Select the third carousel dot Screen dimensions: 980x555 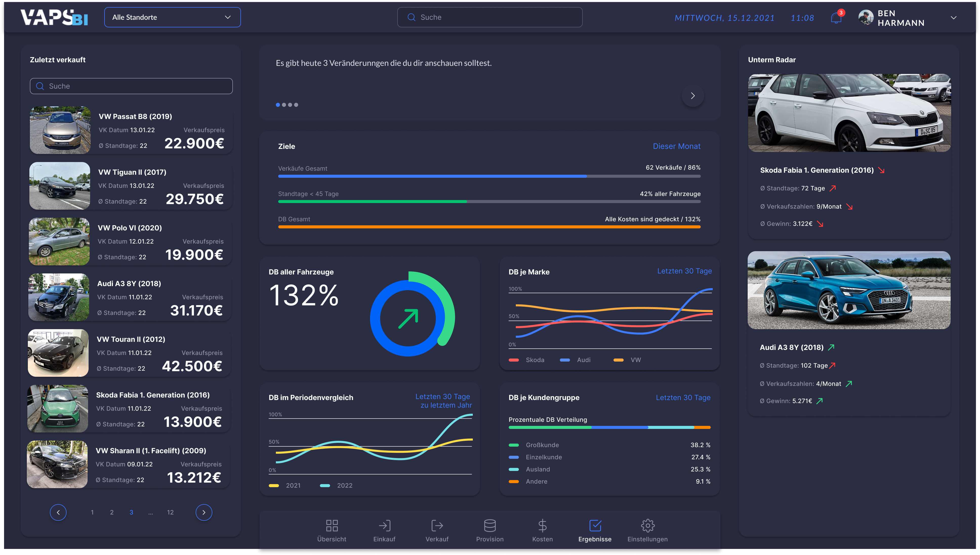pyautogui.click(x=290, y=105)
